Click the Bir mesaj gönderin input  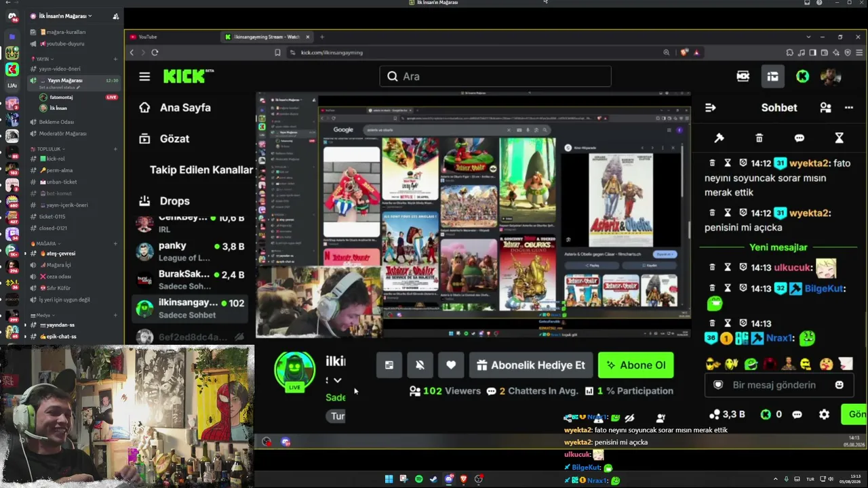pyautogui.click(x=778, y=385)
